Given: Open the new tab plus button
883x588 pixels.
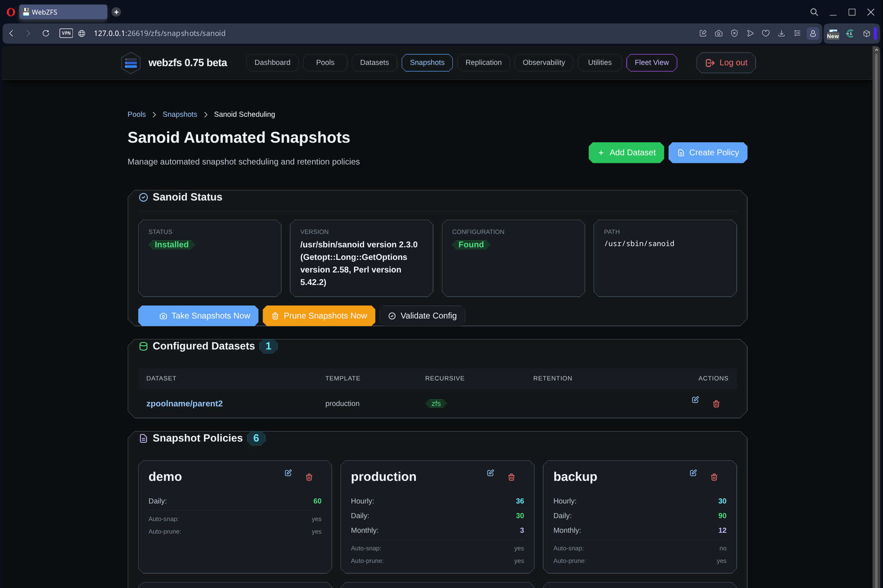Looking at the screenshot, I should [116, 12].
